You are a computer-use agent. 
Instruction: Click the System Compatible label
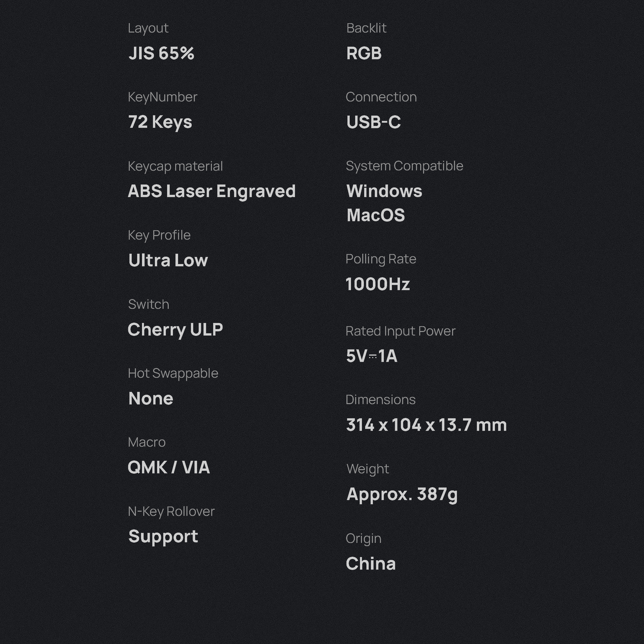point(404,166)
